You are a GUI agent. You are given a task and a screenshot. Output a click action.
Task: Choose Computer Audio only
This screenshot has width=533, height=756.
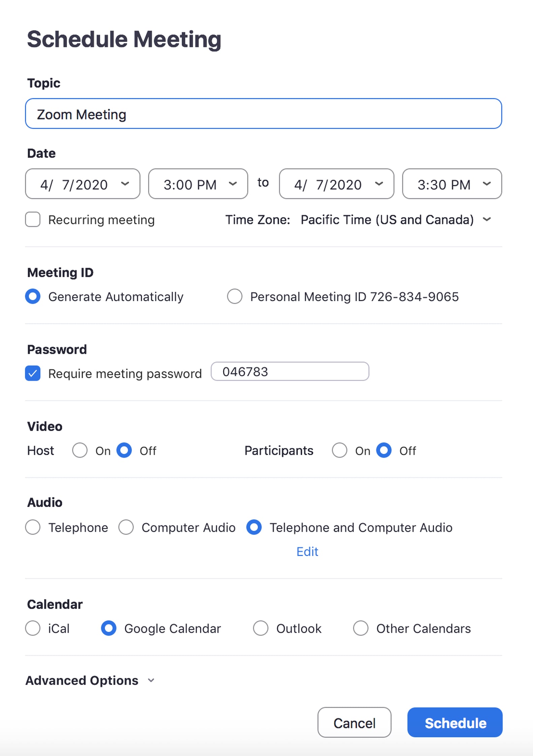pos(126,527)
